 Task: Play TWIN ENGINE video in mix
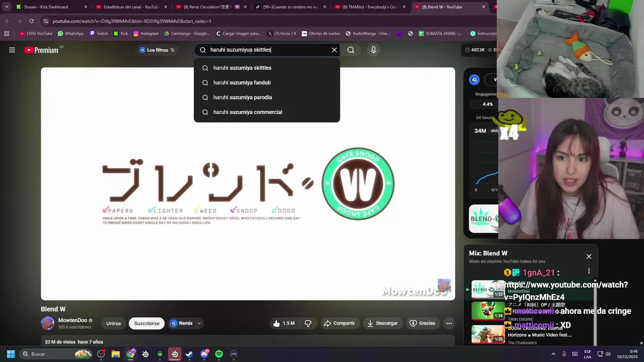click(x=488, y=311)
